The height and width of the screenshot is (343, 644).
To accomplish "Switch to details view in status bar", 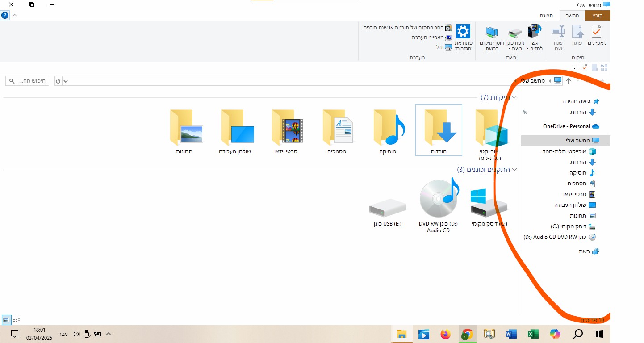I will tap(17, 320).
